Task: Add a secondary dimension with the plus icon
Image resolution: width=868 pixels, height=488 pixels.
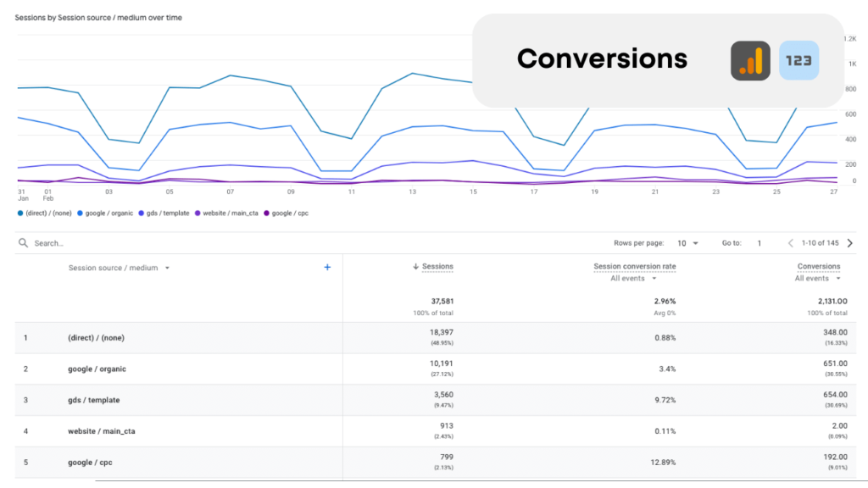Action: coord(327,267)
